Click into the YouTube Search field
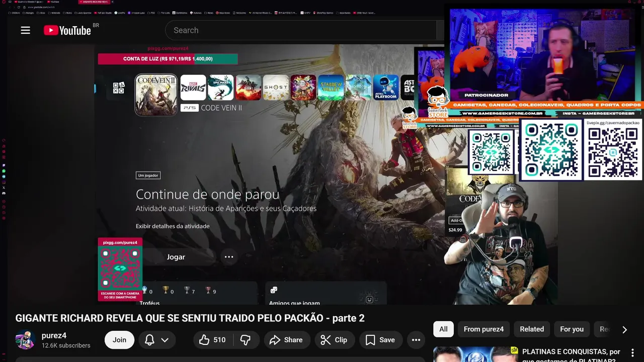 [x=302, y=30]
